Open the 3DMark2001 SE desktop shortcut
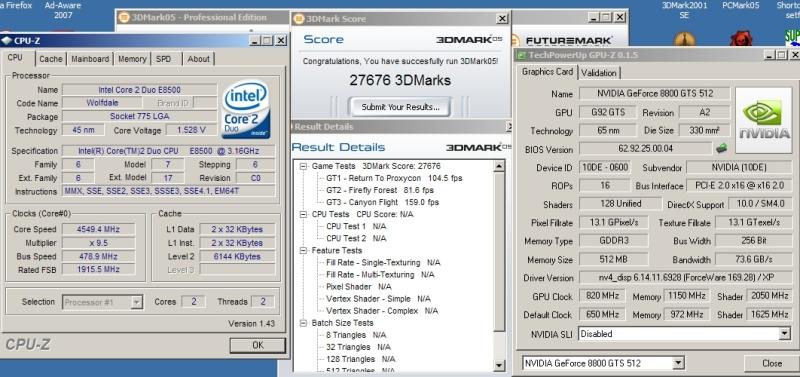800x377 pixels. pyautogui.click(x=684, y=24)
